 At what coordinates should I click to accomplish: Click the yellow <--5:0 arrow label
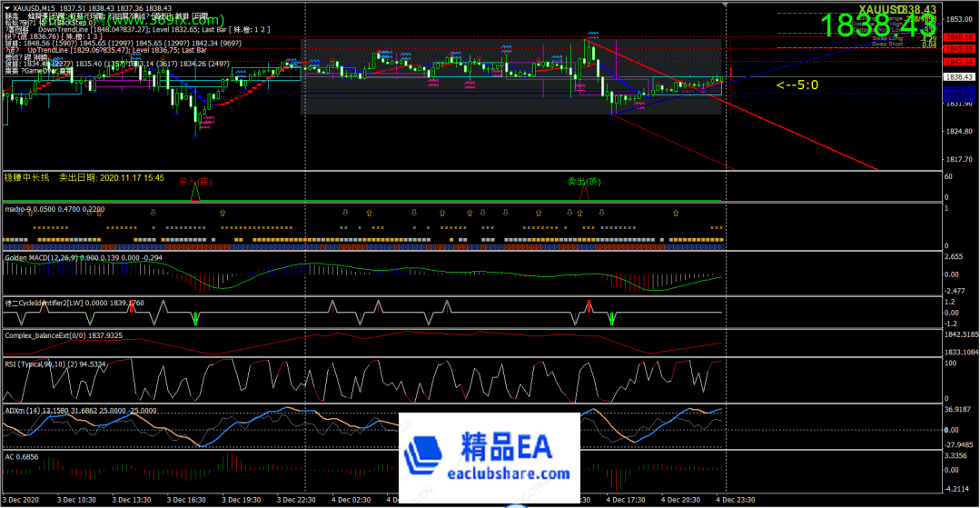point(797,85)
